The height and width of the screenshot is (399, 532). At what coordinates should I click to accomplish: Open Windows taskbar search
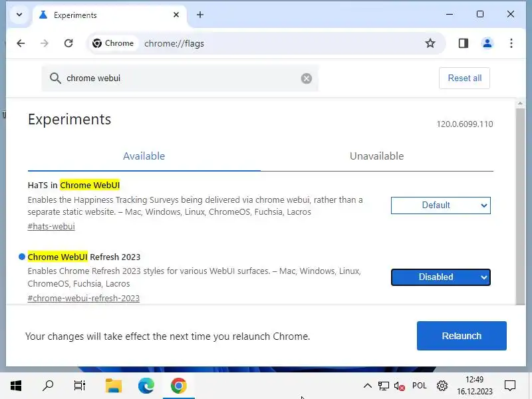point(48,386)
